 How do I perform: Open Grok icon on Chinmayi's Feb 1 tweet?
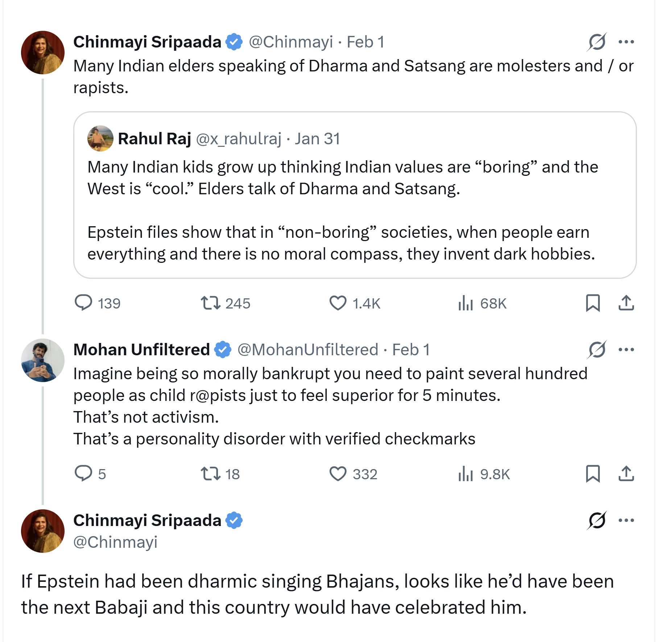(597, 42)
